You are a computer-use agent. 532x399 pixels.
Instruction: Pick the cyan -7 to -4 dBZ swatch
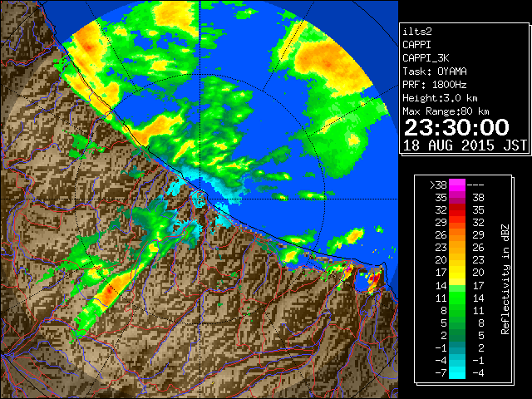coord(457,373)
